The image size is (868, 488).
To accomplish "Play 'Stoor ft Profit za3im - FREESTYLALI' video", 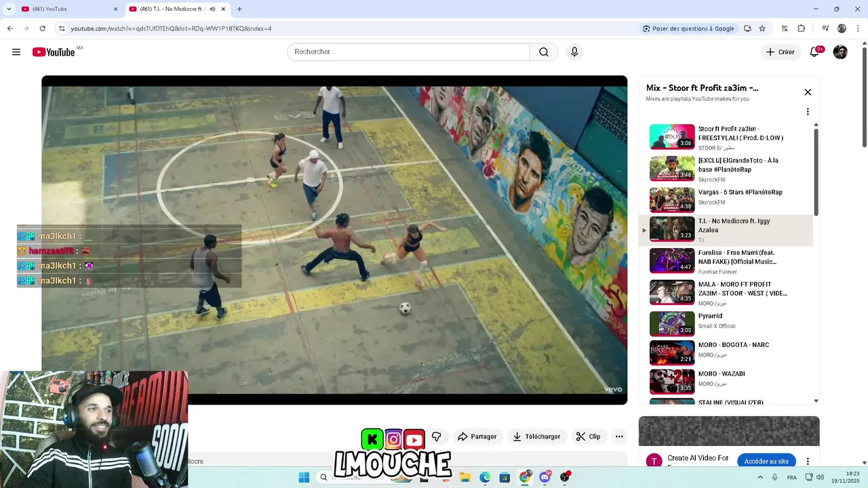I will coord(727,137).
